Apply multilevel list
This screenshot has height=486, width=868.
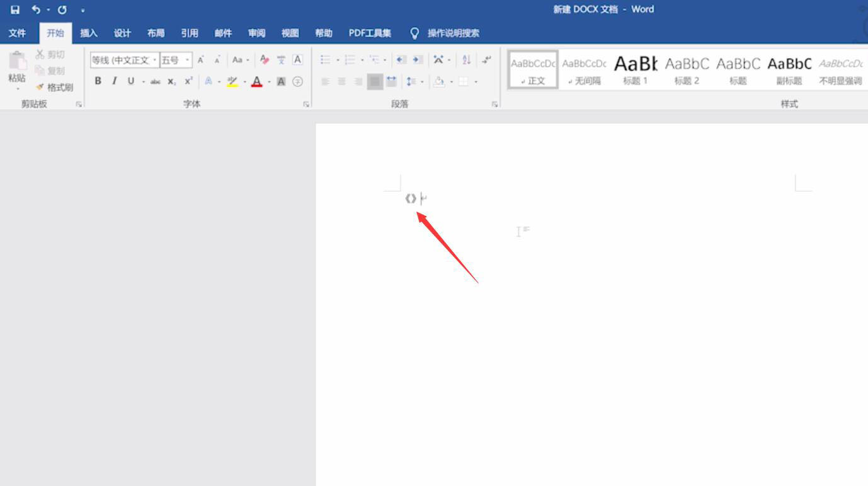(375, 60)
